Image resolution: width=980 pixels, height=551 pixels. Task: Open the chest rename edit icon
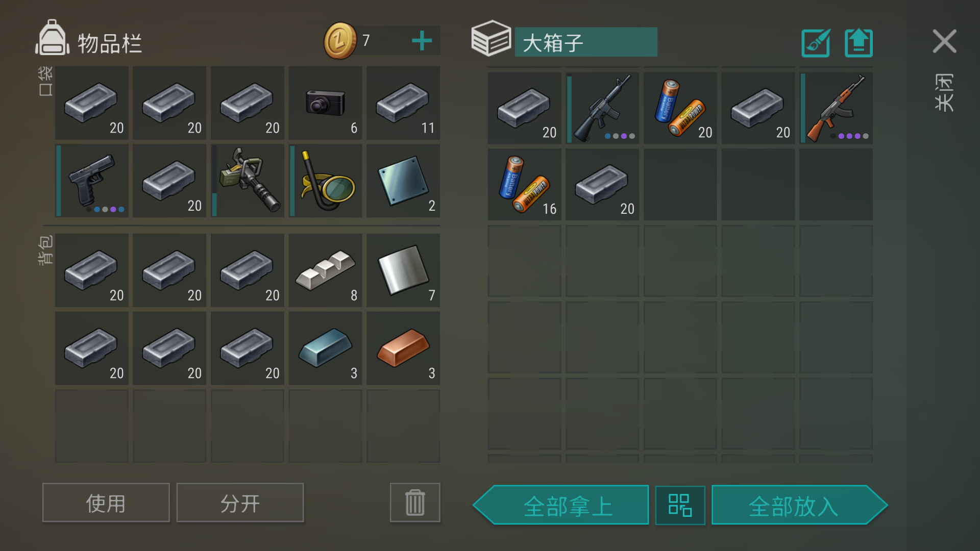(x=816, y=43)
